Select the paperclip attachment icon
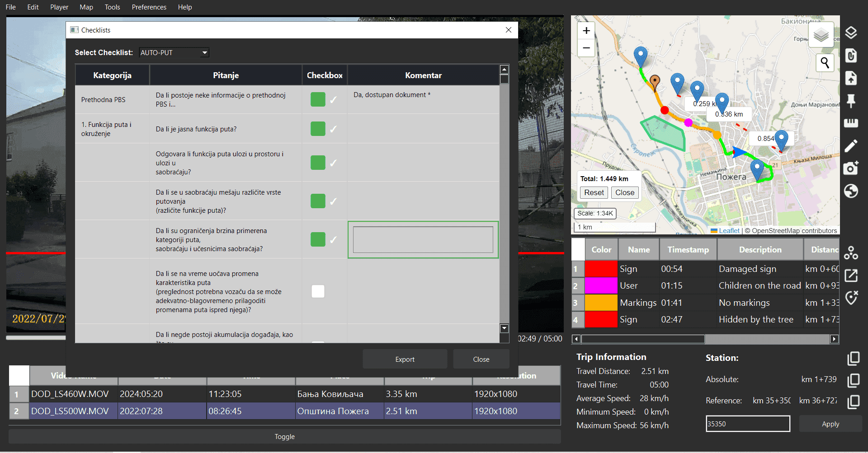868x453 pixels. point(852,56)
